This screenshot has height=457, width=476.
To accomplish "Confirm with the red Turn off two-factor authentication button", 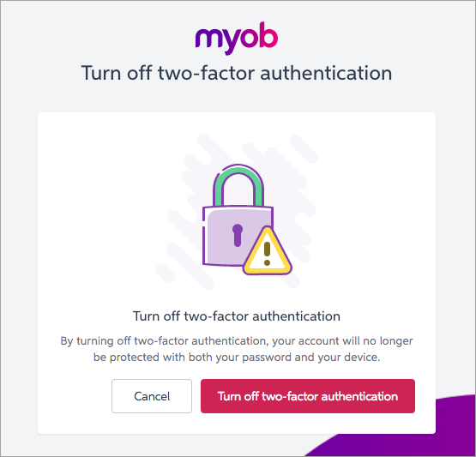I will pos(308,396).
